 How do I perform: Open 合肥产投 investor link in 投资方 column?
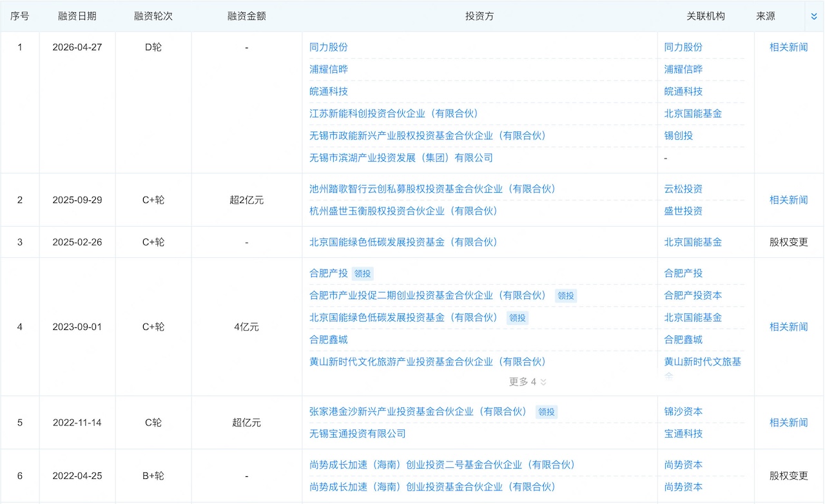coord(329,273)
